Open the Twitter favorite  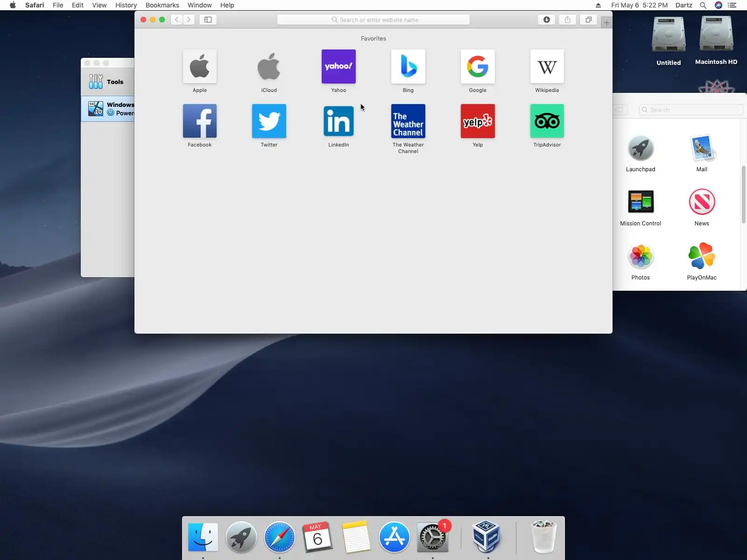click(269, 121)
